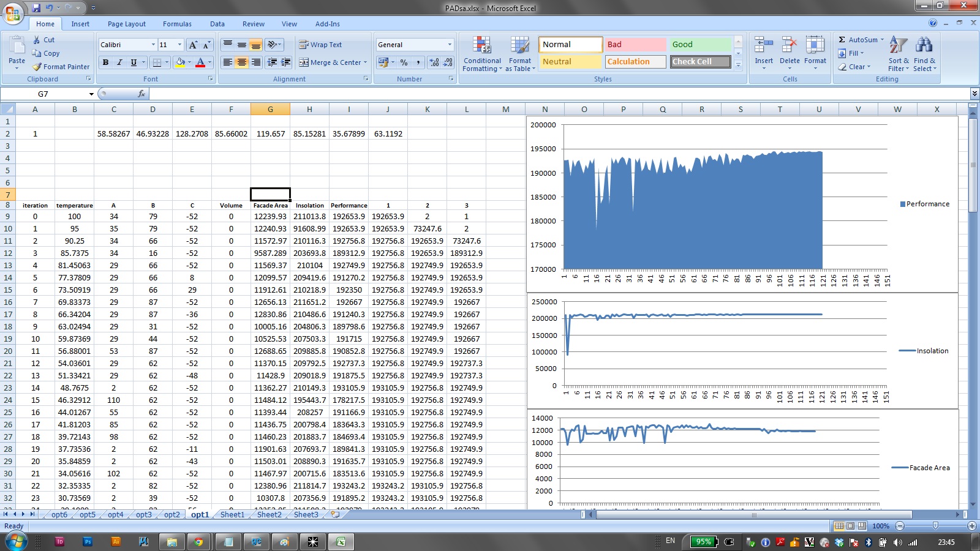Screen dimensions: 980x551
Task: Open Conditional Formatting menu
Action: click(482, 54)
